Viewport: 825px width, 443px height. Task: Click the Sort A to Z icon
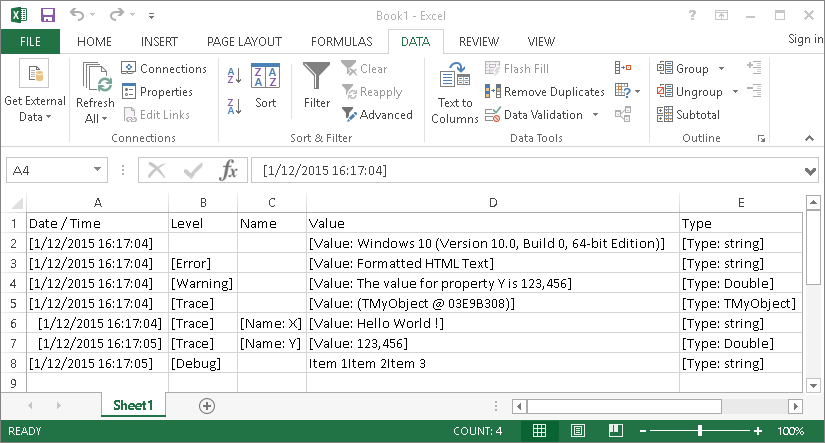click(x=235, y=75)
